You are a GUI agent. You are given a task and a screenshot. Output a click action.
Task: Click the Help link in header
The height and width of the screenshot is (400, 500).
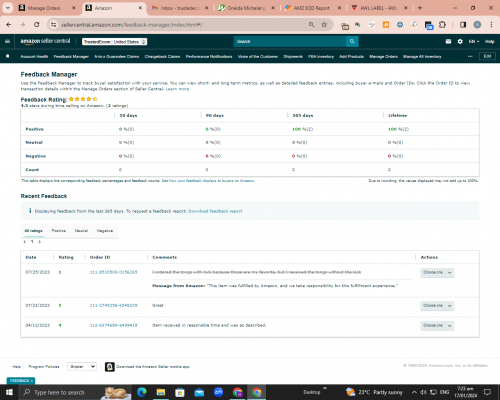click(x=489, y=41)
